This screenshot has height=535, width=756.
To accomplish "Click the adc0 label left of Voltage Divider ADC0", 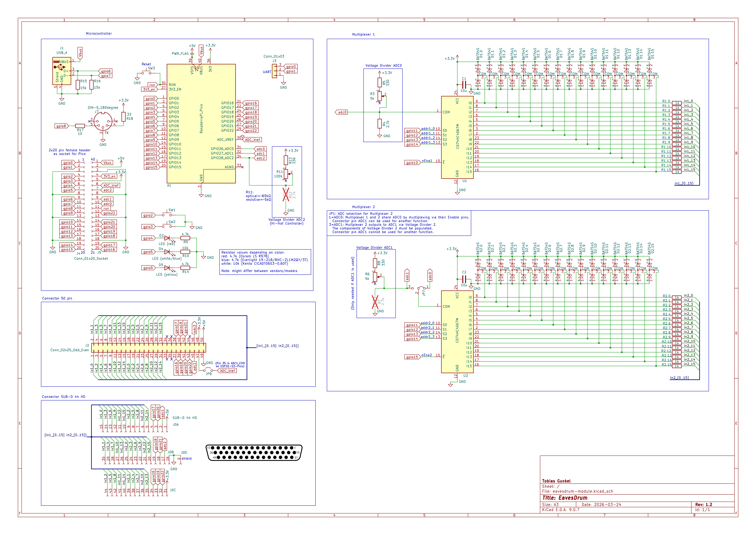I will coord(342,112).
